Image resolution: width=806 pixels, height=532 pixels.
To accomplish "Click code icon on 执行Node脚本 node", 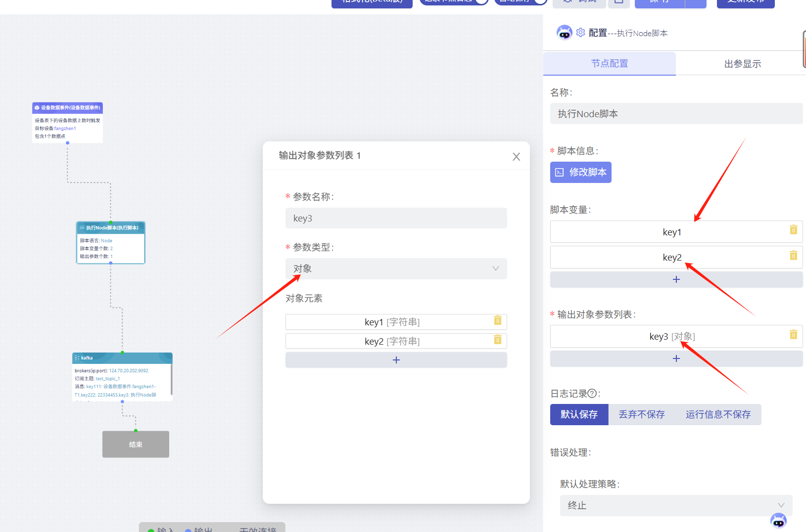I will point(82,228).
